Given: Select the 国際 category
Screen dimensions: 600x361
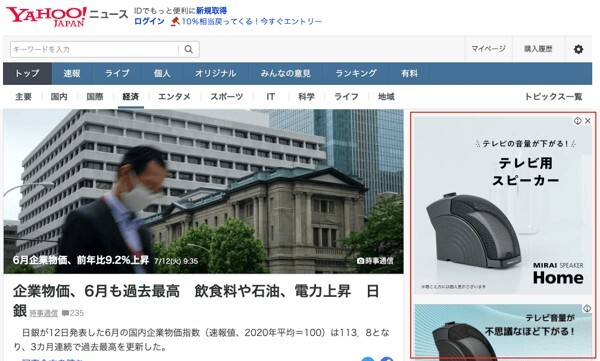Looking at the screenshot, I should tap(95, 97).
